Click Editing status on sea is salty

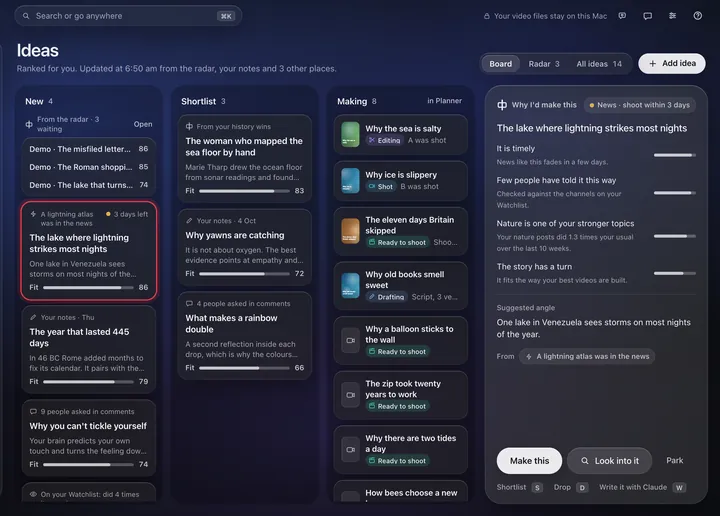(x=385, y=140)
